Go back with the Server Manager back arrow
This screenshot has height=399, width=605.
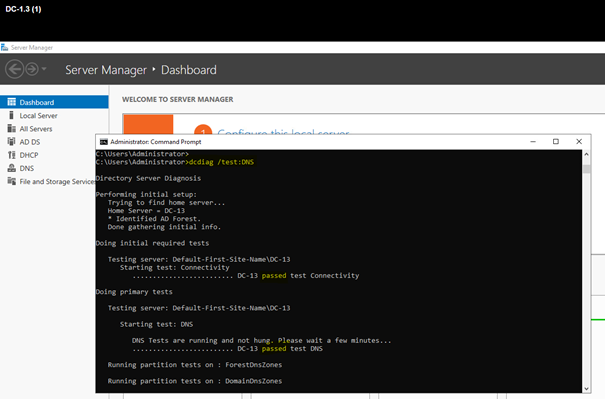15,69
